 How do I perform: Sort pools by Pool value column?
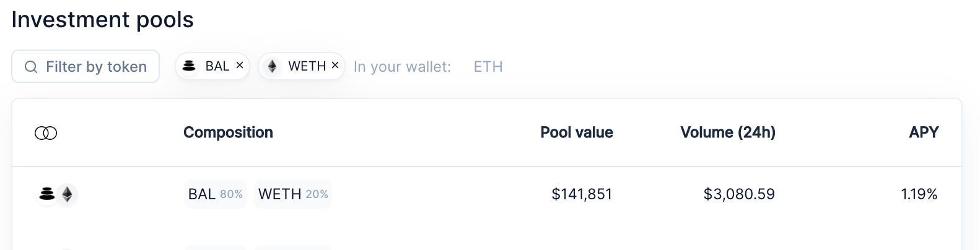coord(577,132)
